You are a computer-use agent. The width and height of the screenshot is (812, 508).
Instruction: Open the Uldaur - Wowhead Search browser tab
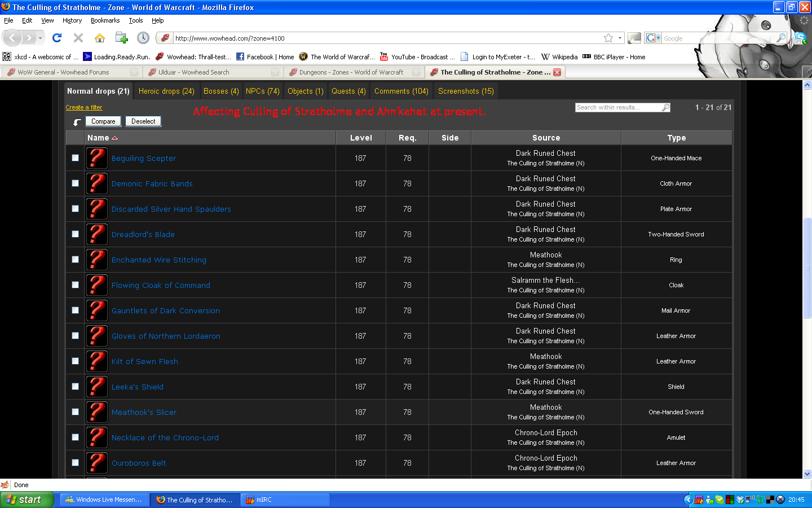[213, 72]
